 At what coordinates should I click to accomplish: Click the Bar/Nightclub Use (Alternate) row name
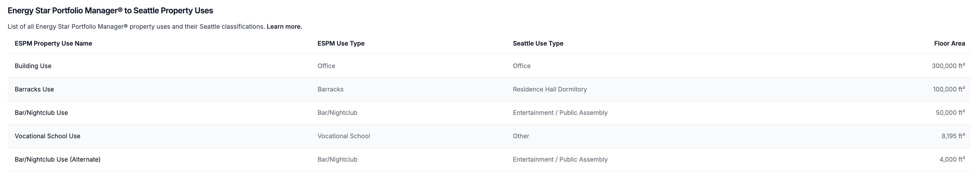[x=58, y=160]
